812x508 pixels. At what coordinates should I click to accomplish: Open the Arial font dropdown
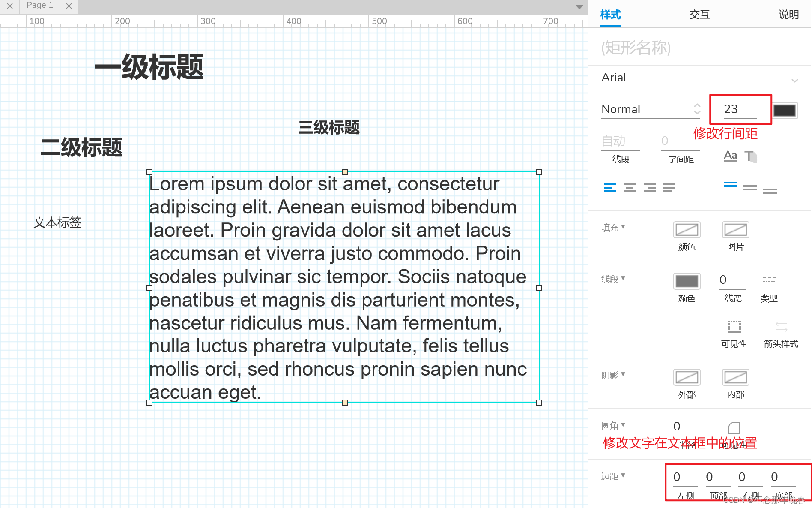pyautogui.click(x=699, y=78)
